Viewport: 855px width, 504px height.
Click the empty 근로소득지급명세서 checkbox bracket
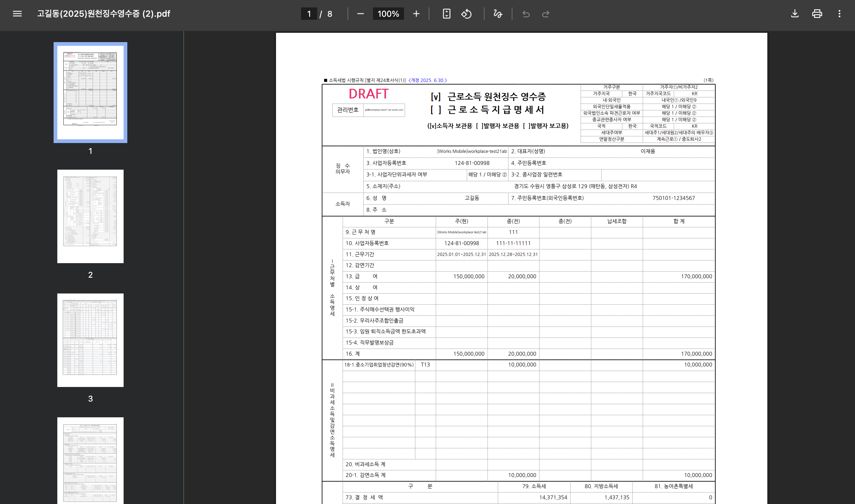(436, 110)
